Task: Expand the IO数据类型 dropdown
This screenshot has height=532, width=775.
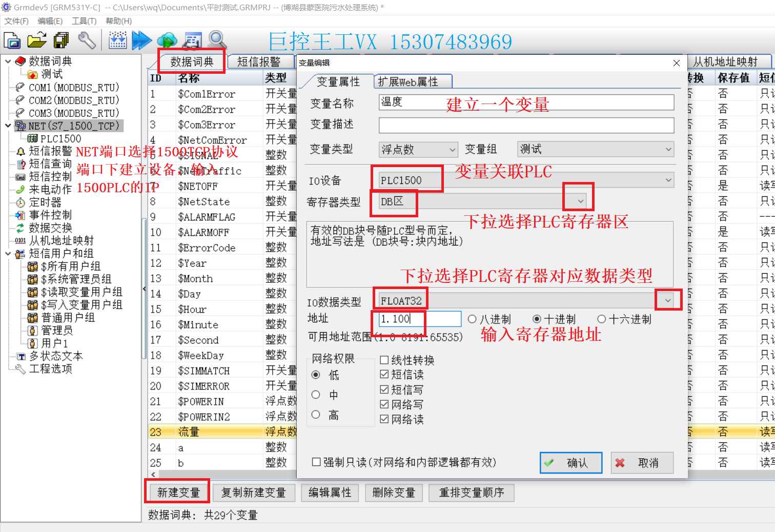Action: tap(667, 301)
